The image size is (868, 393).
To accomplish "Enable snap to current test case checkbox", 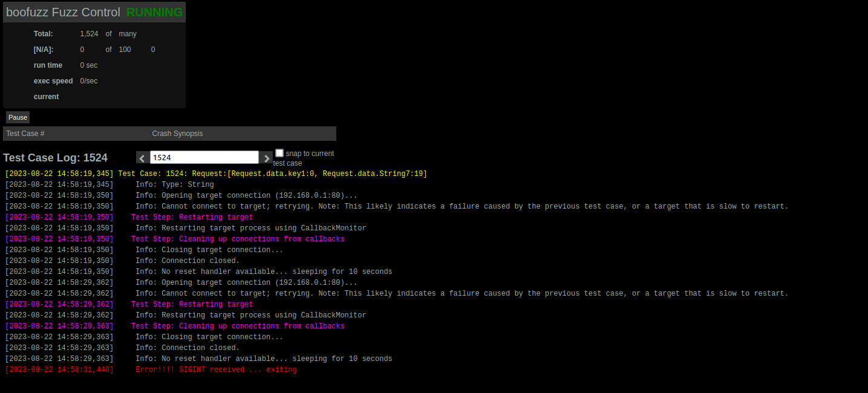I will pyautogui.click(x=279, y=153).
